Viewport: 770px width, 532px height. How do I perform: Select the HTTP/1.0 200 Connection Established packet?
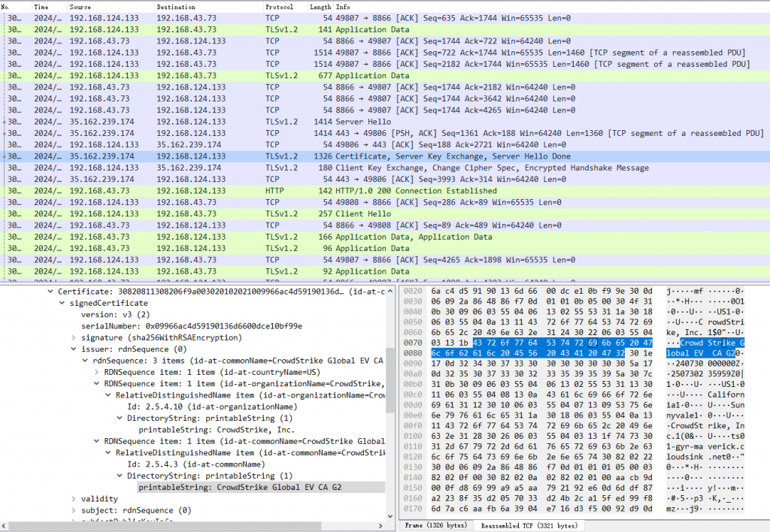pyautogui.click(x=385, y=191)
